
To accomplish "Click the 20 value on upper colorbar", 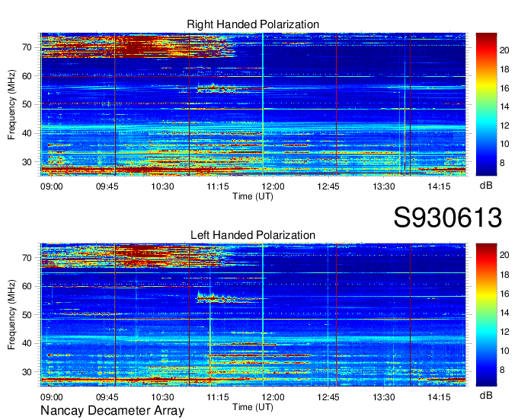I will pos(504,50).
